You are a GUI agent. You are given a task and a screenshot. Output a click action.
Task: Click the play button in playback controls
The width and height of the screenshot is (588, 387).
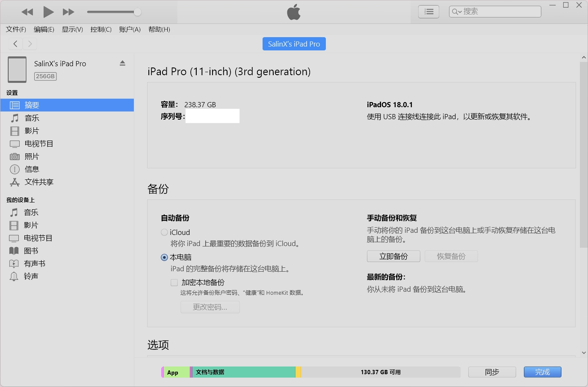click(48, 12)
